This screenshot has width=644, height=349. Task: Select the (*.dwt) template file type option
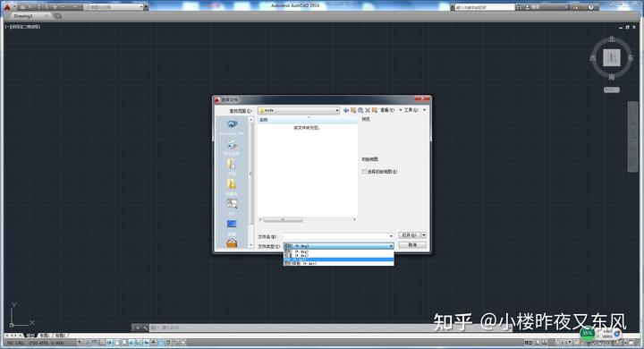click(339, 263)
